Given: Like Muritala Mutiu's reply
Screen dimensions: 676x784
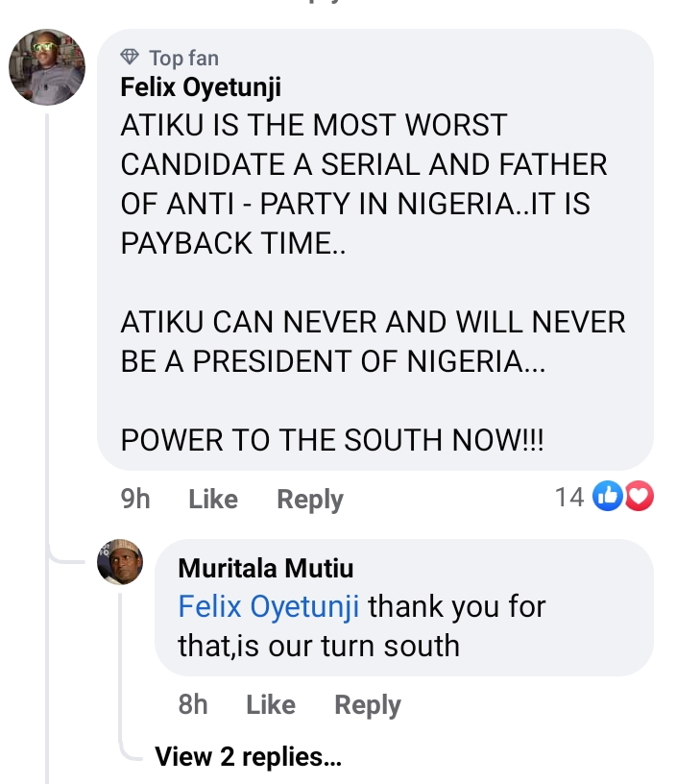Looking at the screenshot, I should tap(270, 705).
